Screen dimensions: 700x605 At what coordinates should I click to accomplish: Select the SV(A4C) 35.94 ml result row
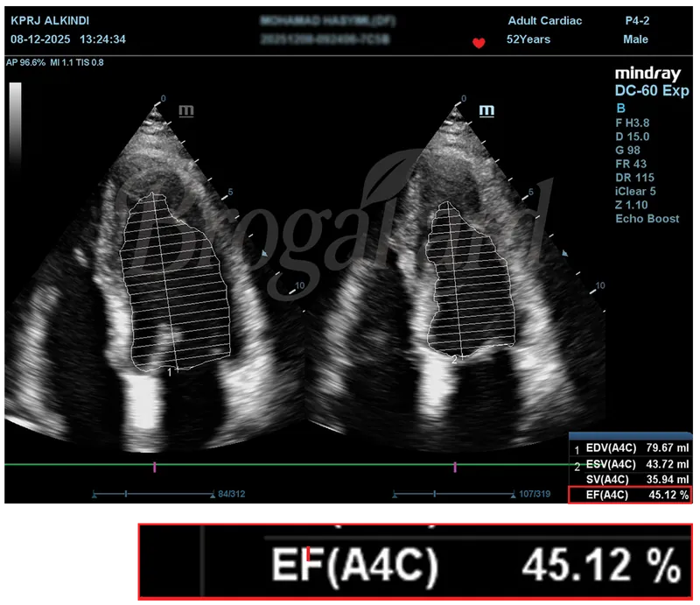point(631,480)
